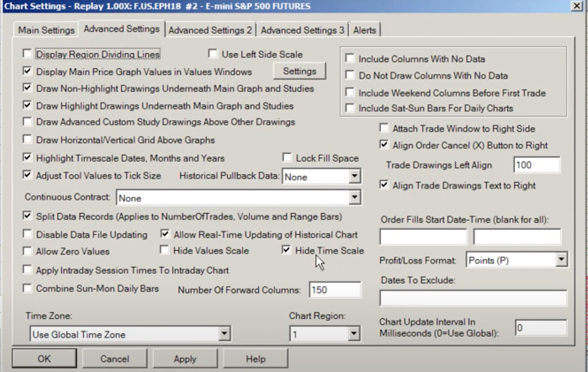Uncheck Display Main Price Graph Values option
This screenshot has width=588, height=372.
coord(27,71)
